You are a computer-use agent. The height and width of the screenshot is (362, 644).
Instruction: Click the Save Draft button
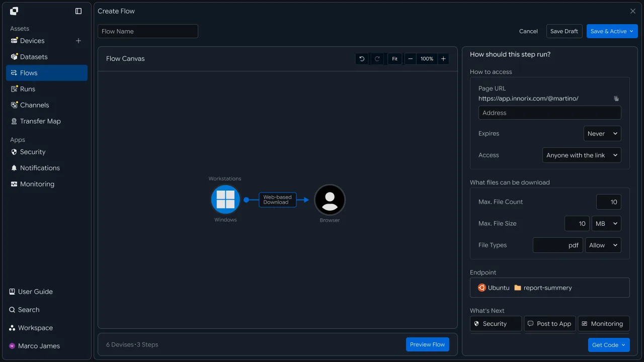pyautogui.click(x=564, y=31)
